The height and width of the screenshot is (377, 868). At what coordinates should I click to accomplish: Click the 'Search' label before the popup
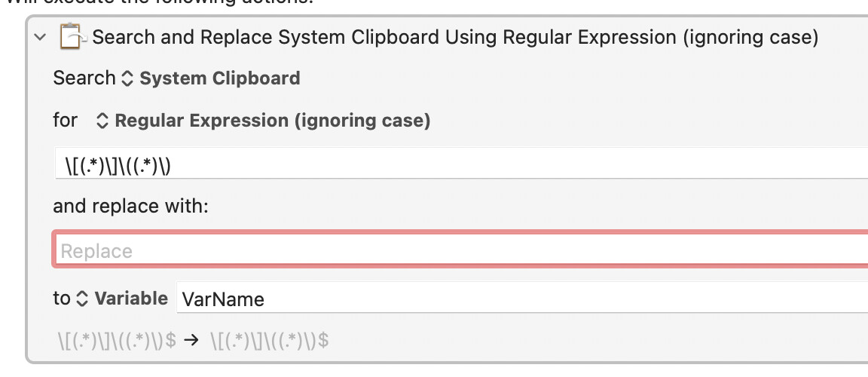pyautogui.click(x=84, y=78)
